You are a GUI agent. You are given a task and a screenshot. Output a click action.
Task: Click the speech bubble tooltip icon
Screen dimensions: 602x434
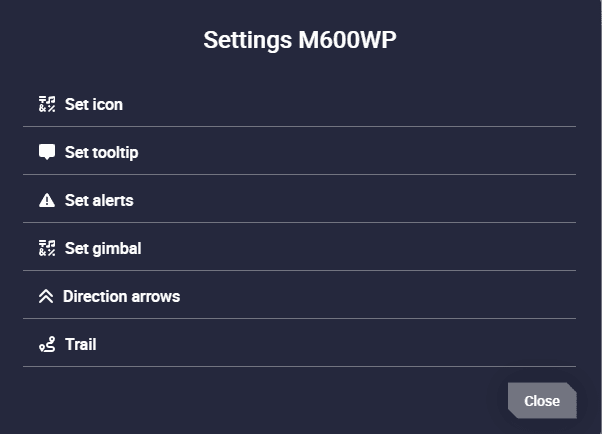point(47,152)
